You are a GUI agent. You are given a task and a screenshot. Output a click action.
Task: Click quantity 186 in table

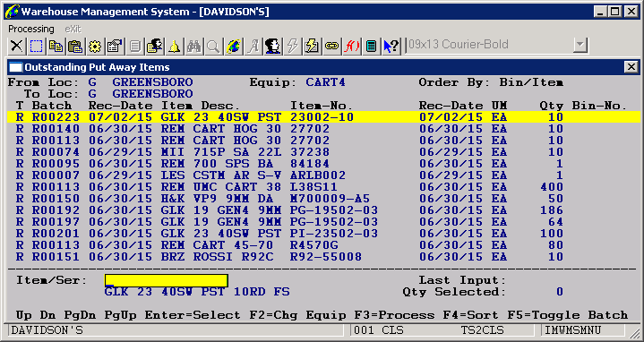(x=552, y=210)
